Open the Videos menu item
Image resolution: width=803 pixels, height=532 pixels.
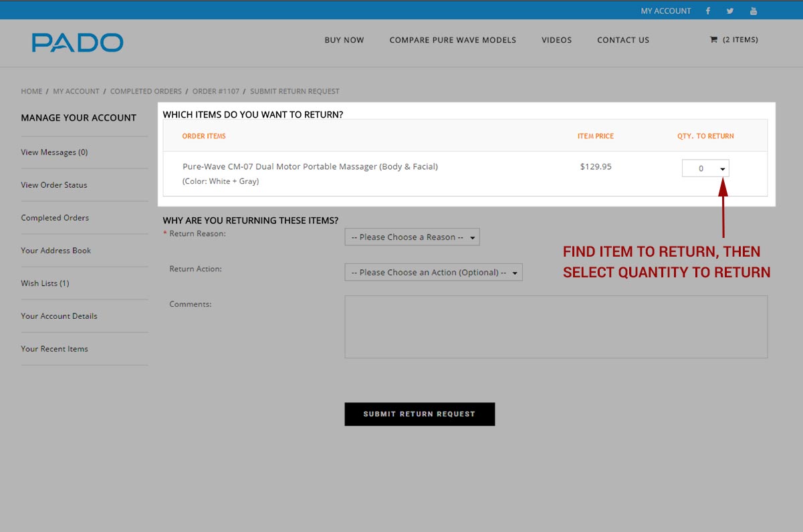(556, 40)
